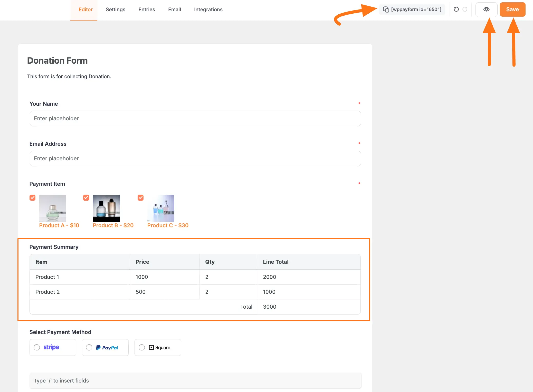This screenshot has width=533, height=392.
Task: Uncheck the Product C checkbox
Action: 140,198
